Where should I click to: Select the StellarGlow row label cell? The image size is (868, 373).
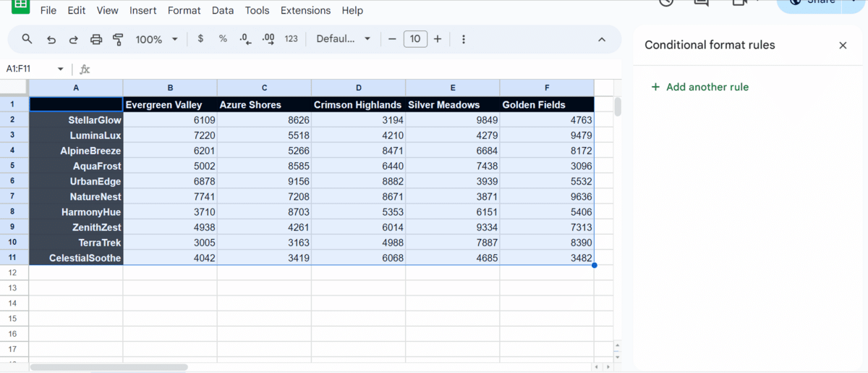click(76, 120)
